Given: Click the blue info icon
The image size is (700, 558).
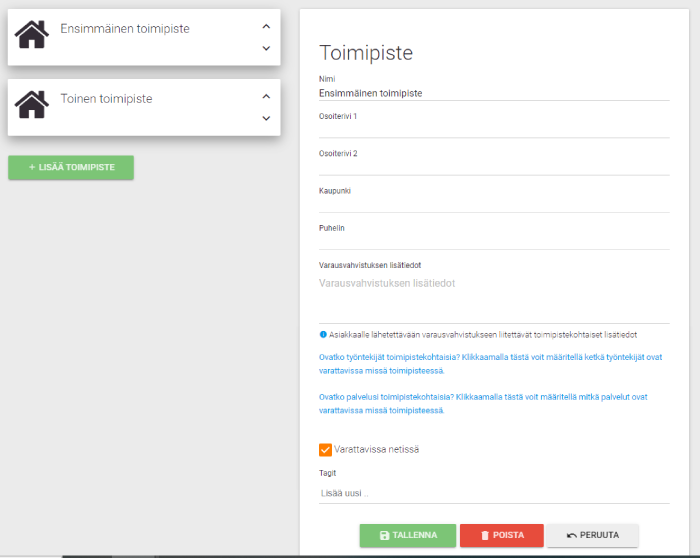Looking at the screenshot, I should coord(323,334).
